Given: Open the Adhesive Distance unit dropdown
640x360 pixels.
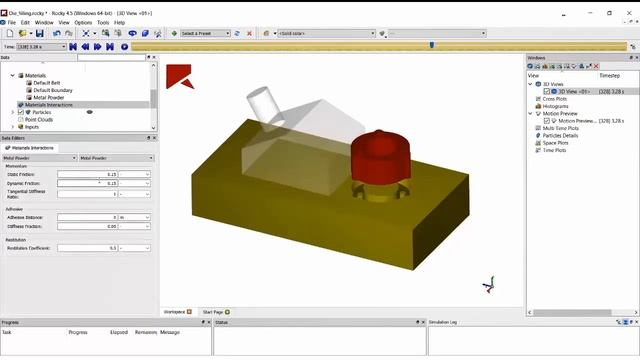Looking at the screenshot, I should [134, 218].
